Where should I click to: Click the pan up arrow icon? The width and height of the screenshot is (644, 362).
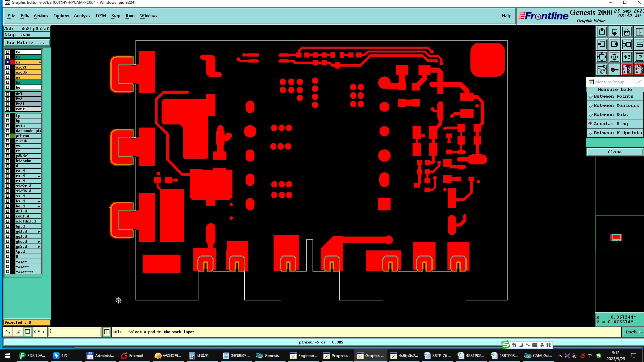[602, 32]
